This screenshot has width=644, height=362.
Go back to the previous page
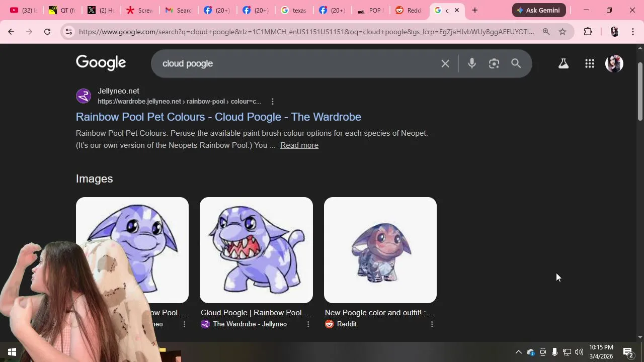[x=11, y=32]
